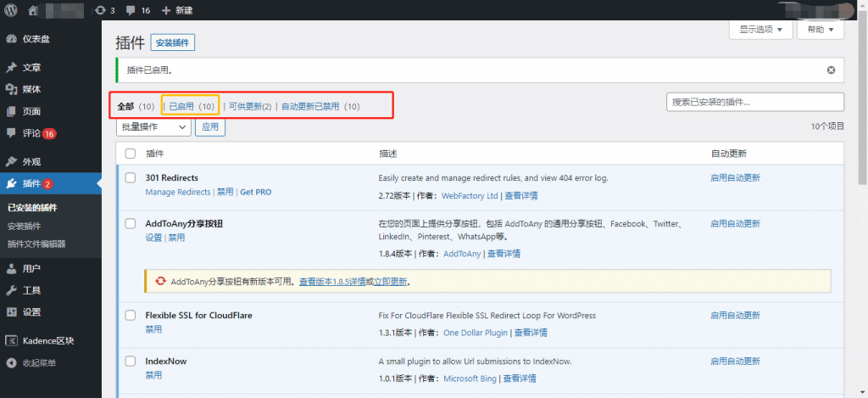Toggle the select-all plugins checkbox
This screenshot has width=868, height=398.
pos(130,154)
